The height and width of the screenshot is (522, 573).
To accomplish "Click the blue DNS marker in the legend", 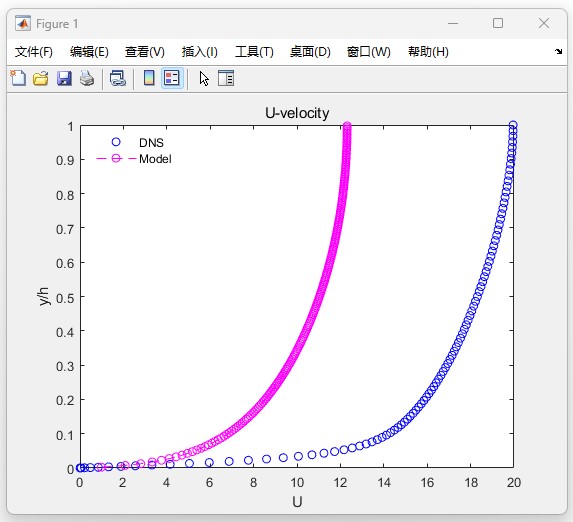I will [x=116, y=142].
